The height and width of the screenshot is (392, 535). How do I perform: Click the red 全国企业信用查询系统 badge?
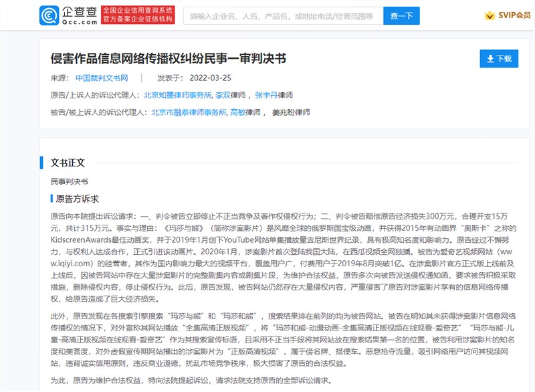(138, 15)
